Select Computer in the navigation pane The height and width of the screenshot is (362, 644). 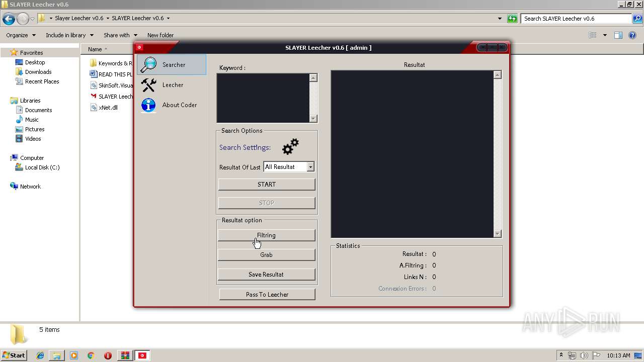(27, 158)
